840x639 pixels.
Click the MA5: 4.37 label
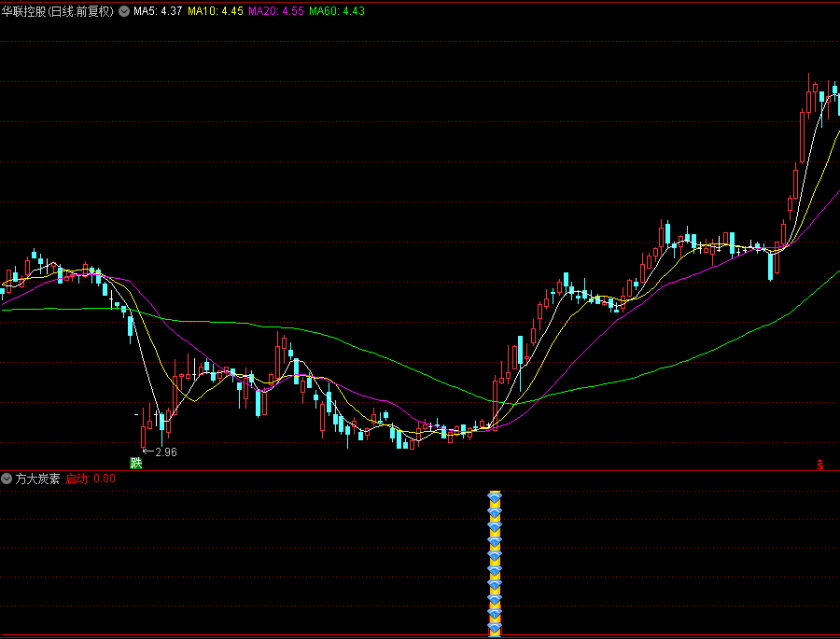tap(158, 11)
